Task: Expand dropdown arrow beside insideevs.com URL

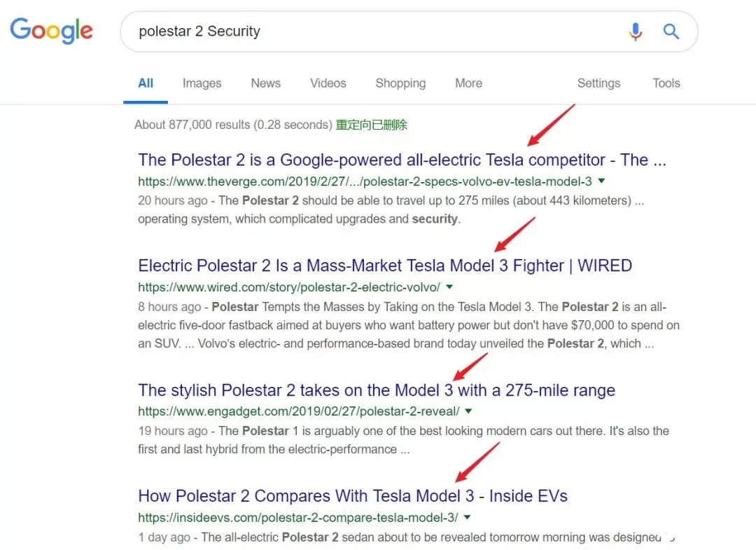Action: 467,517
